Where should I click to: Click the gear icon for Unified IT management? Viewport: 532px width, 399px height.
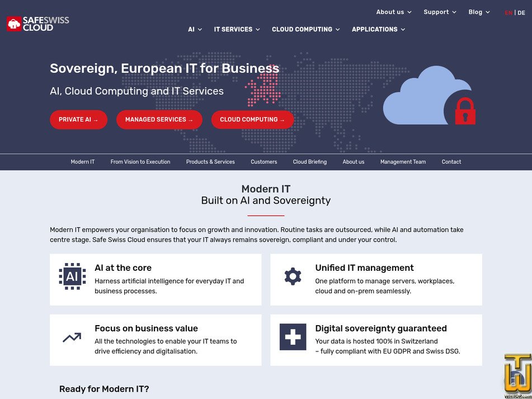(293, 276)
